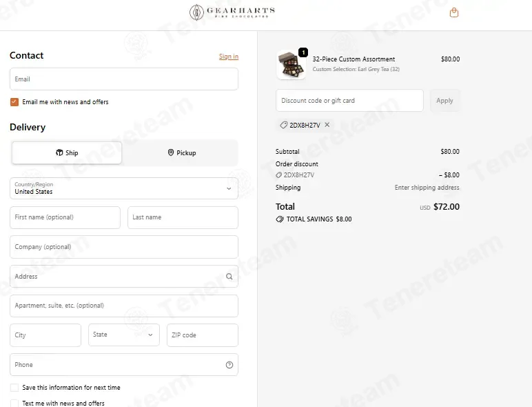Open the phone field help question icon
The height and width of the screenshot is (407, 532).
pyautogui.click(x=229, y=365)
